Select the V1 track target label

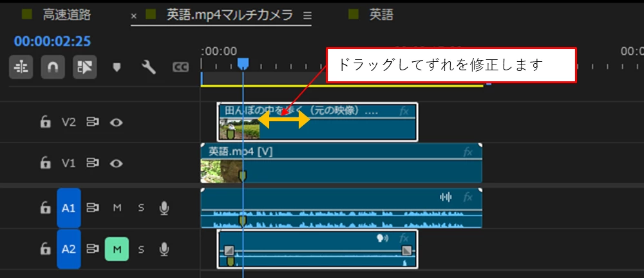(x=69, y=163)
